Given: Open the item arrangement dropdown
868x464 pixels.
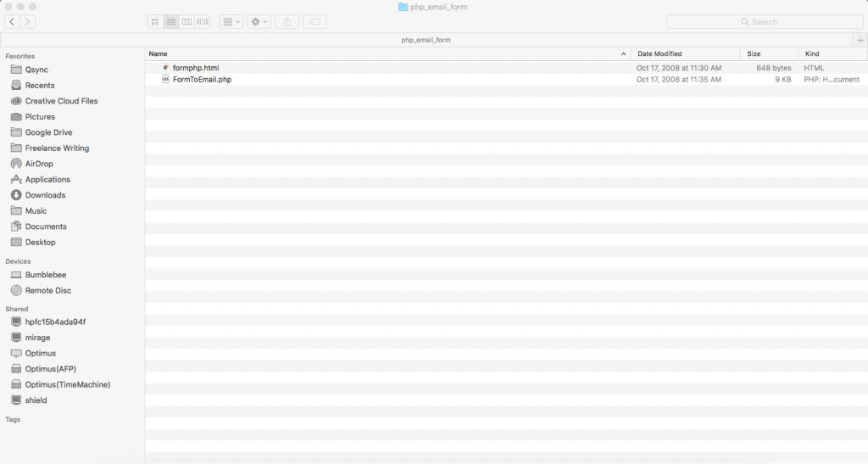Looking at the screenshot, I should click(231, 21).
